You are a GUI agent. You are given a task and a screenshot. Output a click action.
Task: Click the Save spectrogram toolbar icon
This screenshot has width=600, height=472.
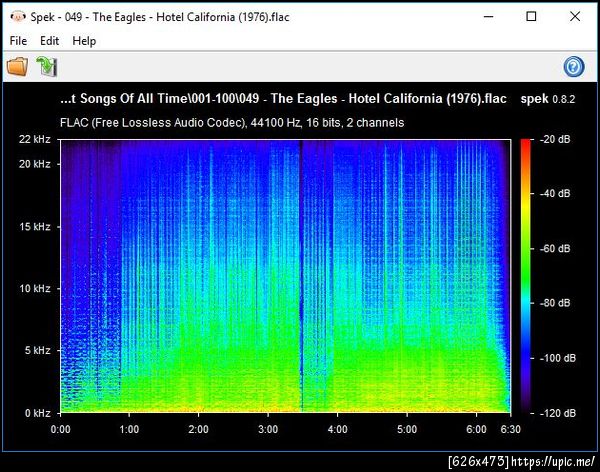pos(47,66)
